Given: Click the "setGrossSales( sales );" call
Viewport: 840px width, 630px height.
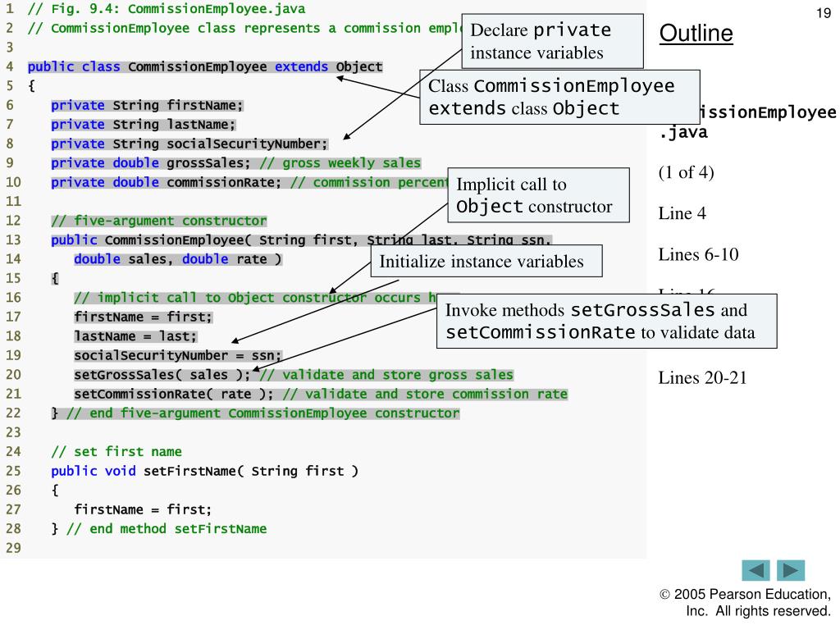Looking at the screenshot, I should [162, 375].
